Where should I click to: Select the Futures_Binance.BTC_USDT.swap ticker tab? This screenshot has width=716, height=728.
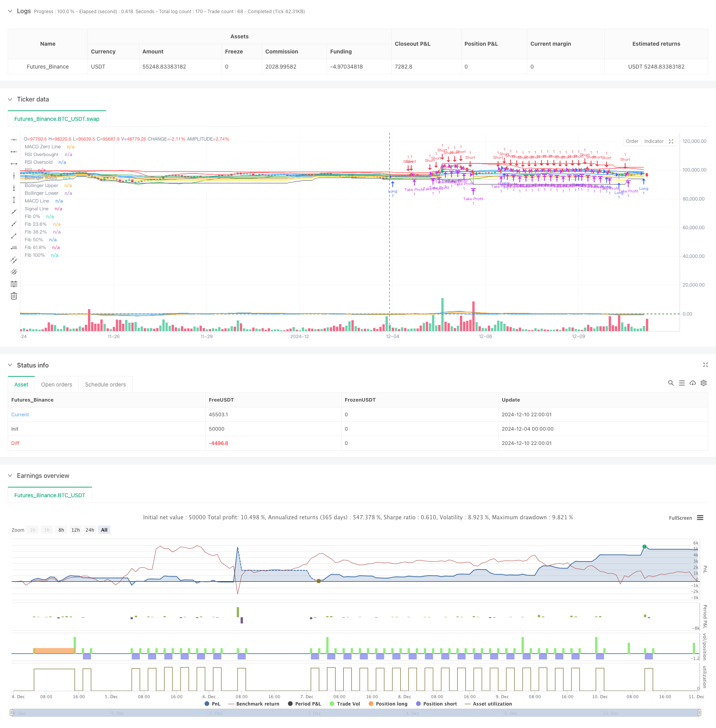tap(57, 119)
